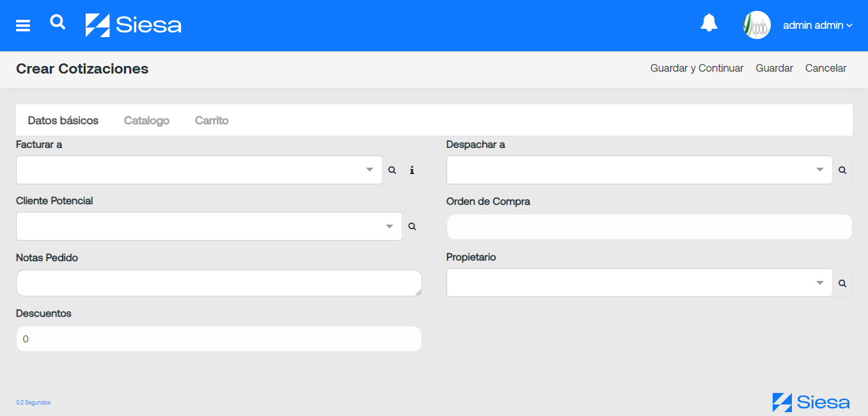The width and height of the screenshot is (868, 416).
Task: Click the admin user avatar picture
Action: point(757,25)
